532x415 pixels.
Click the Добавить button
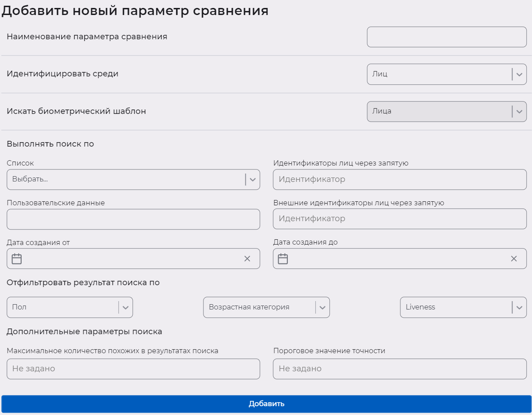pos(266,404)
